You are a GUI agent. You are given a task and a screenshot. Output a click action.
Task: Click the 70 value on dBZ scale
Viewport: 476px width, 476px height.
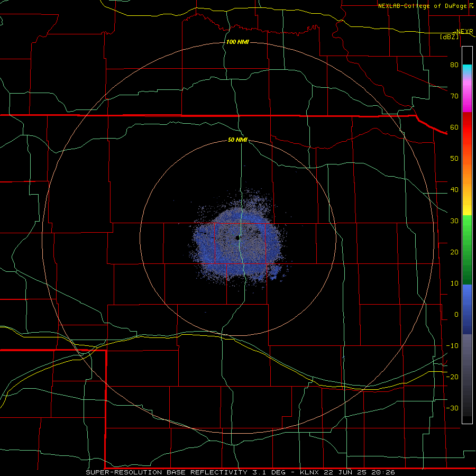tap(454, 96)
